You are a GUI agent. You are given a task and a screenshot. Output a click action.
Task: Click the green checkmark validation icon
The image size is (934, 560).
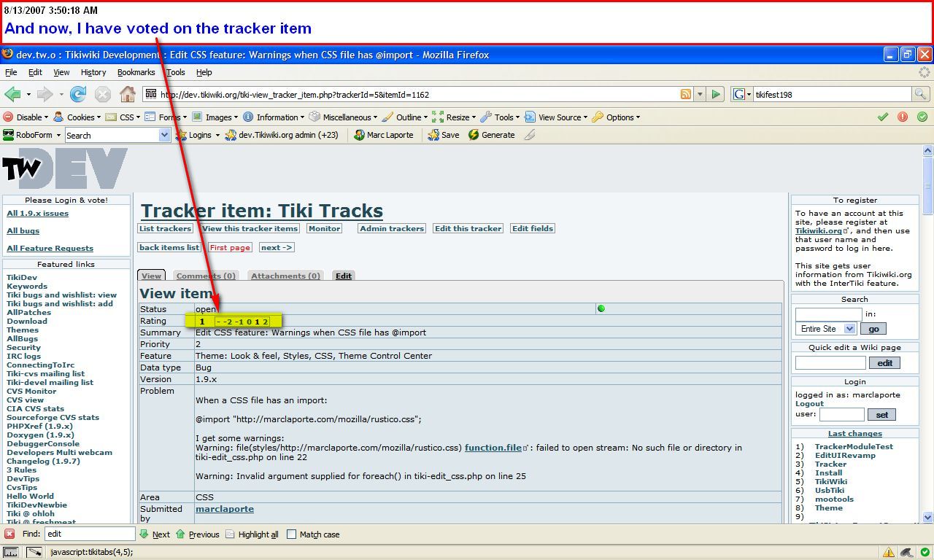(883, 117)
